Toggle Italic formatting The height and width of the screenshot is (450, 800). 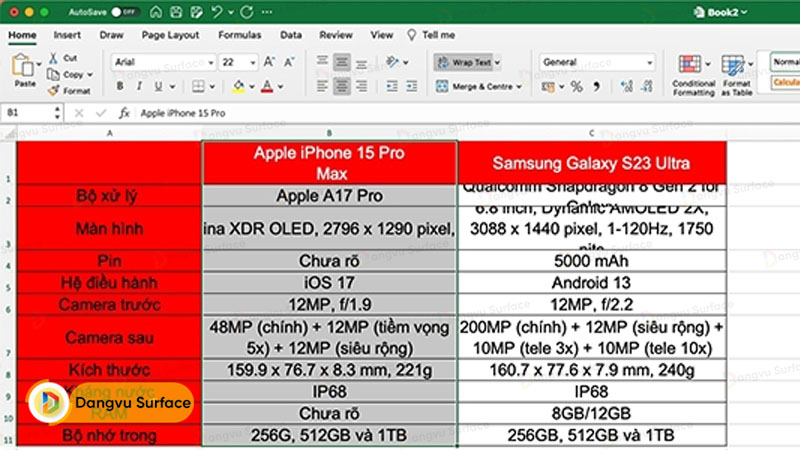click(x=139, y=86)
